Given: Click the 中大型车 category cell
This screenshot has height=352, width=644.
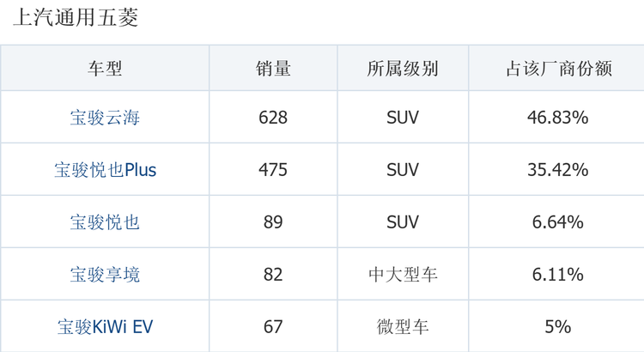Looking at the screenshot, I should pos(403,275).
